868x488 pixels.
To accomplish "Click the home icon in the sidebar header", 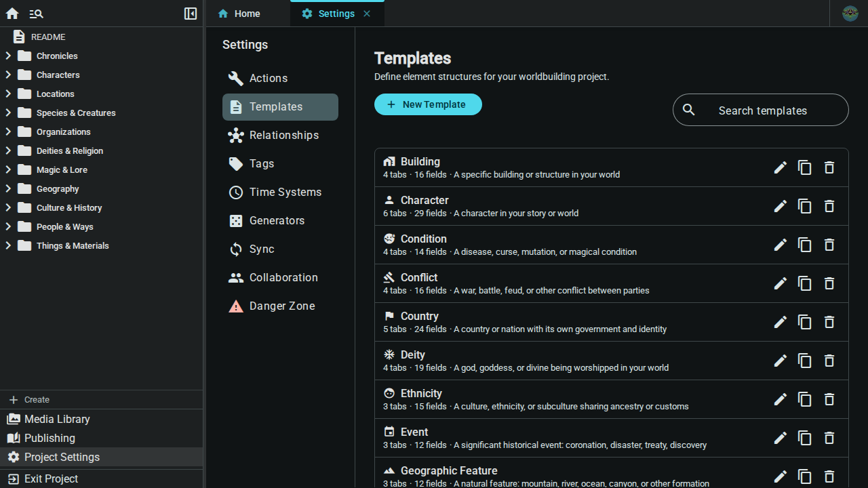I will pos(12,14).
